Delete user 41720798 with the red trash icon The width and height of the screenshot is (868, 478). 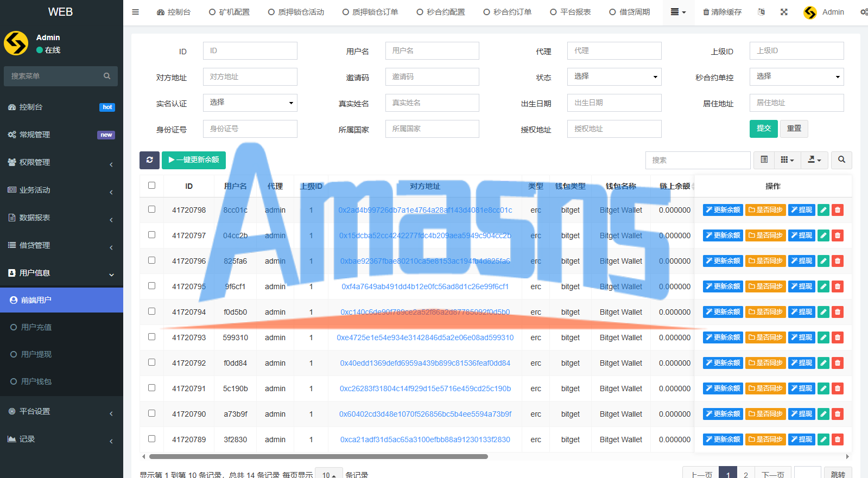tap(838, 210)
